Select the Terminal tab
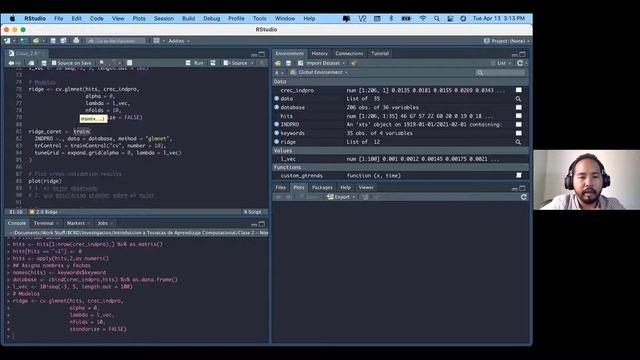This screenshot has height=360, width=640. (44, 223)
